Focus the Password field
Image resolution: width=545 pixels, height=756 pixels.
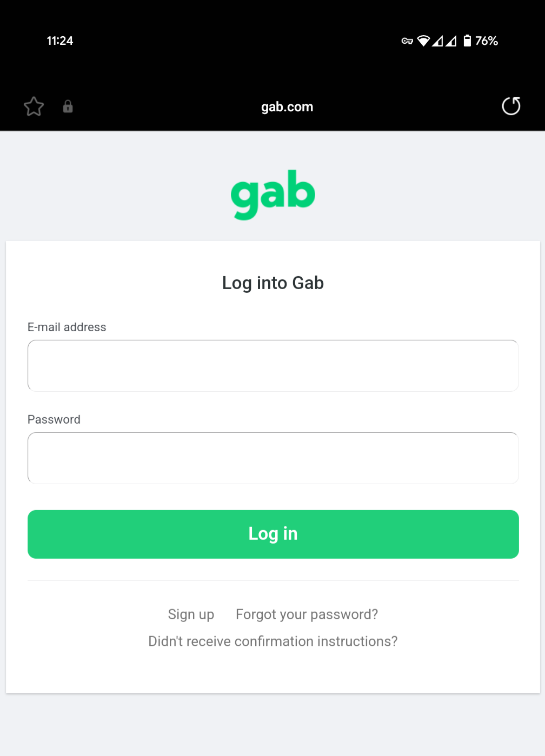point(273,458)
